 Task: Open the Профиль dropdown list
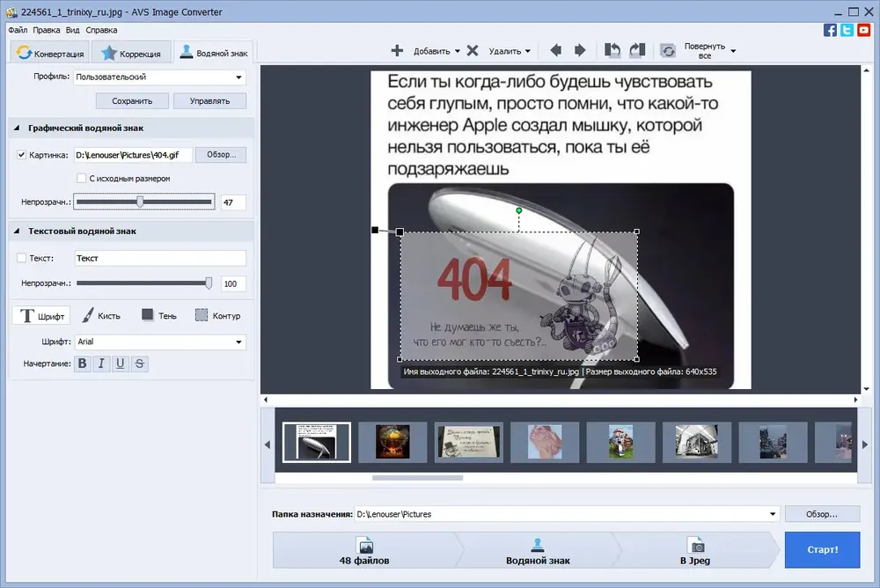click(160, 77)
